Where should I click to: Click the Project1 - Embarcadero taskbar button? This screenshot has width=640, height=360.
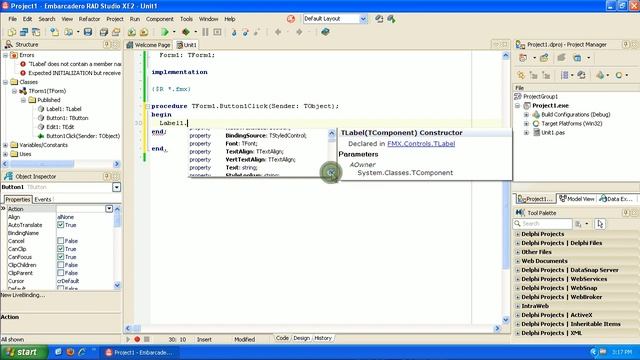point(139,352)
